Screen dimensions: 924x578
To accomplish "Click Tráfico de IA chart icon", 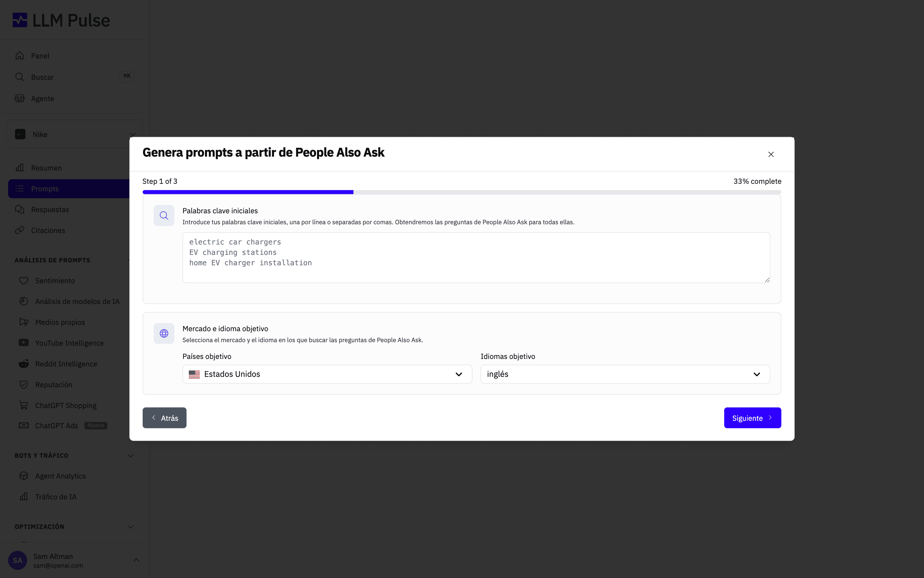I will coord(24,497).
